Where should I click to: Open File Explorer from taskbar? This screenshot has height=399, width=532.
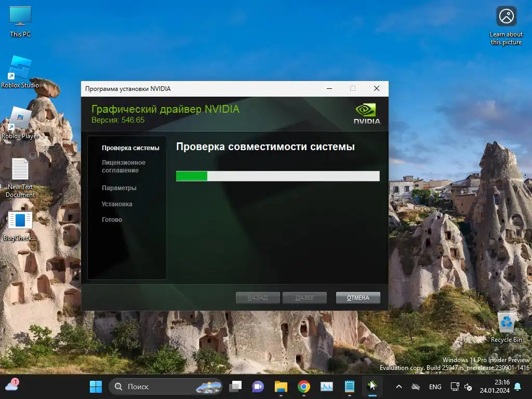coord(281,387)
